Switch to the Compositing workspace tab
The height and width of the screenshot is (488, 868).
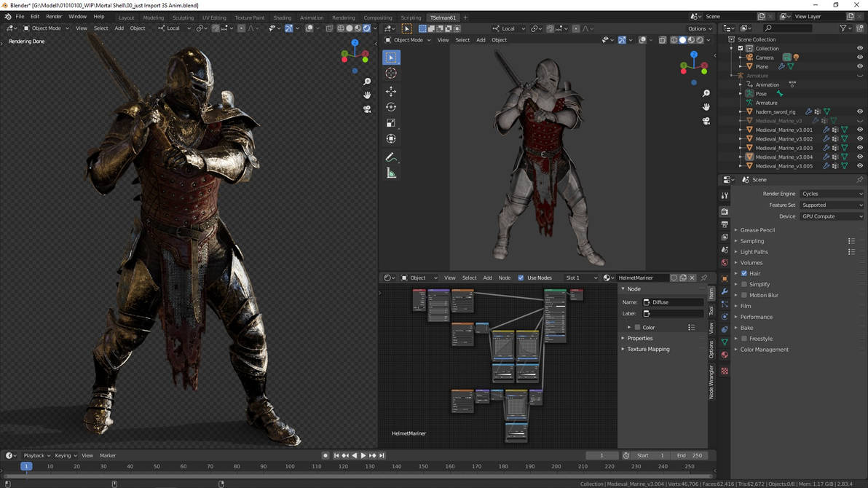coord(377,17)
